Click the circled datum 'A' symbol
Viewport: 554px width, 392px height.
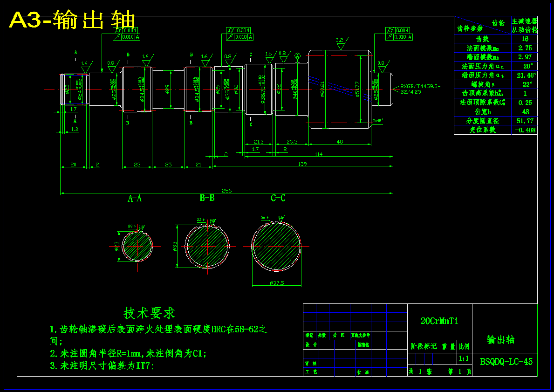(297, 56)
